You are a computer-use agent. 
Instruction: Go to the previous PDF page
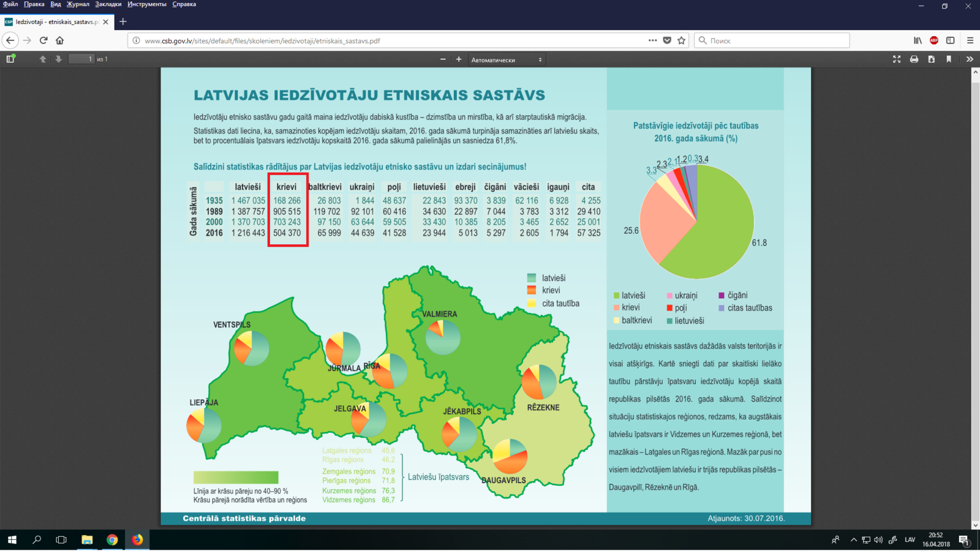click(43, 59)
